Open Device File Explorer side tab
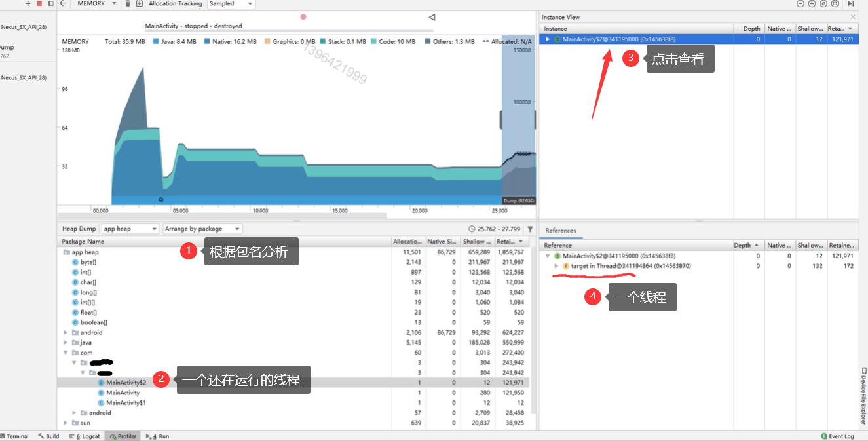 [x=863, y=395]
